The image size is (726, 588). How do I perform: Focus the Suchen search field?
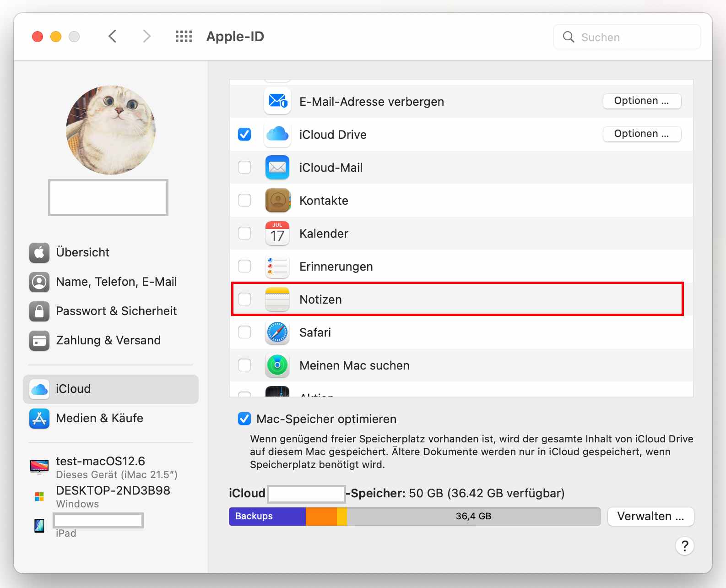[627, 37]
